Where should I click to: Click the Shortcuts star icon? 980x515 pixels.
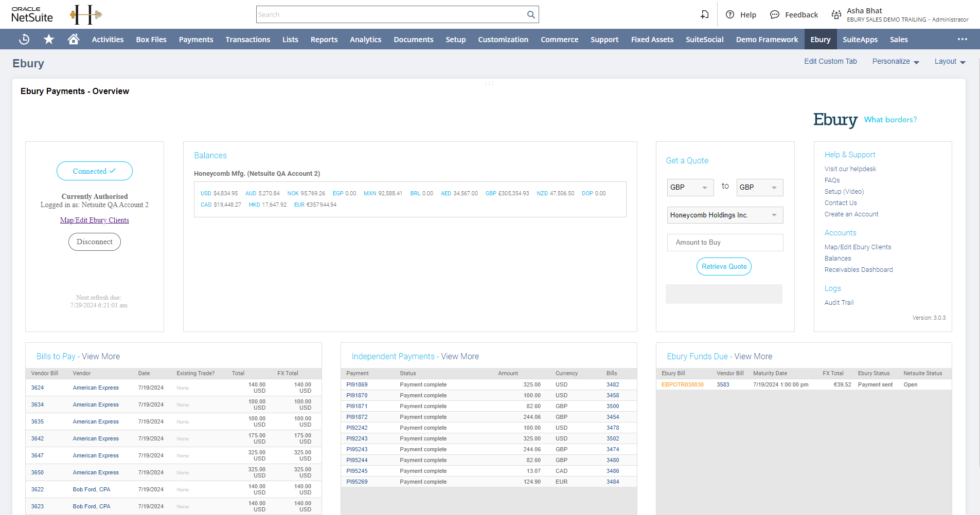(49, 40)
